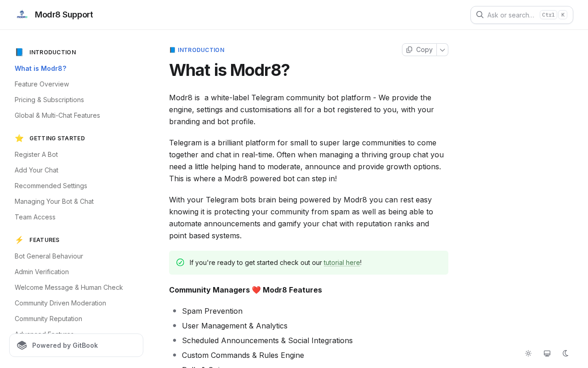This screenshot has width=588, height=368.
Task: Expand the Copy options dropdown arrow
Action: click(442, 50)
